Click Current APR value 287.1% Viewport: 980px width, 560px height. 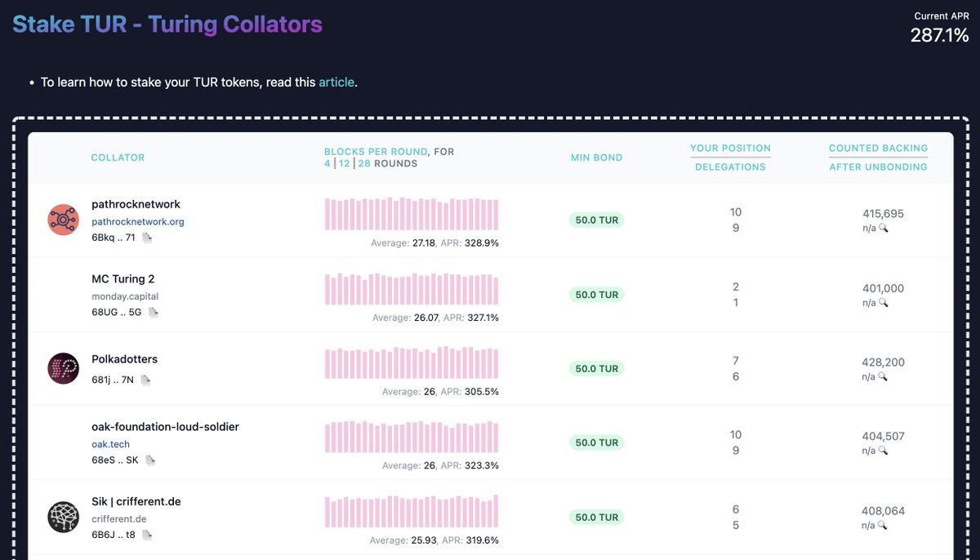click(x=939, y=35)
